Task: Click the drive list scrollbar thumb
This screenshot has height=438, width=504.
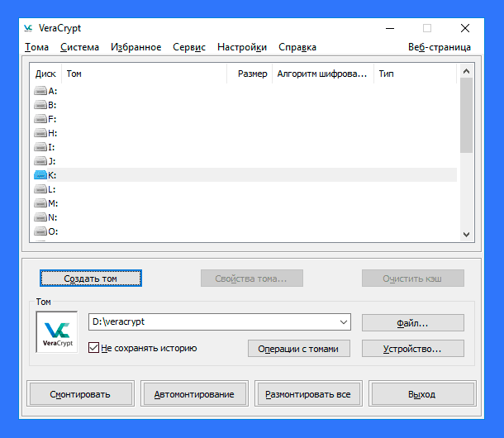Action: [466, 115]
